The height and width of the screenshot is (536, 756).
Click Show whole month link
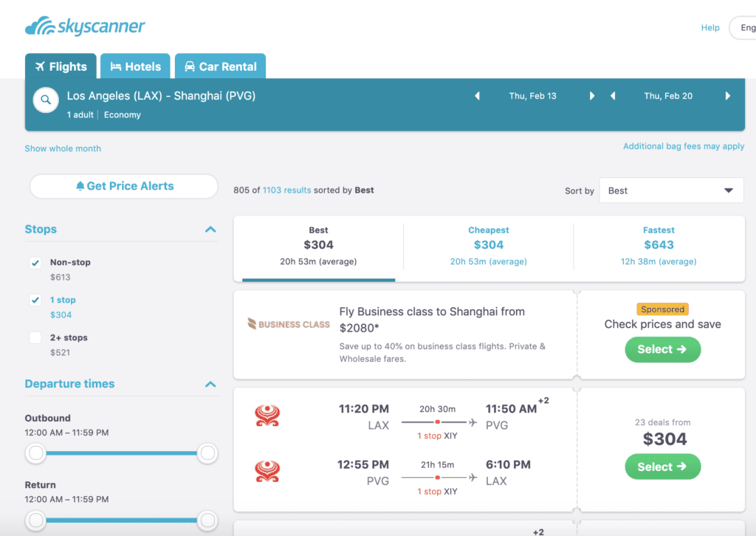coord(63,148)
